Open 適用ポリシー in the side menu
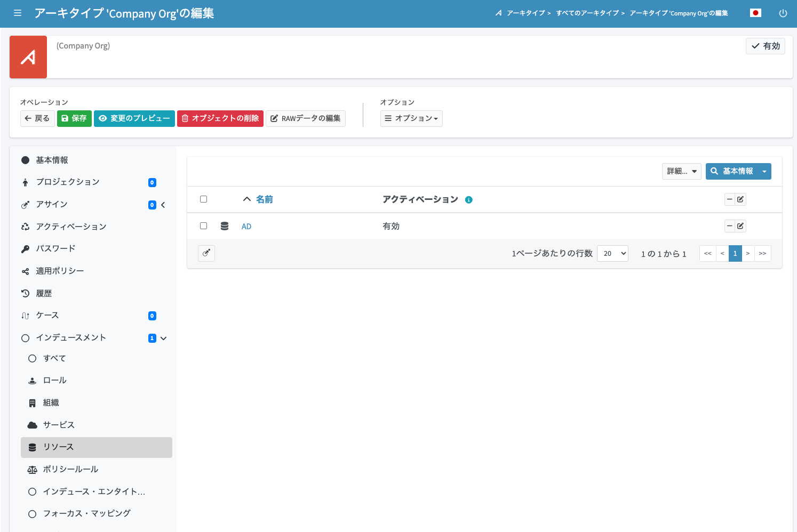This screenshot has height=532, width=797. tap(96, 271)
